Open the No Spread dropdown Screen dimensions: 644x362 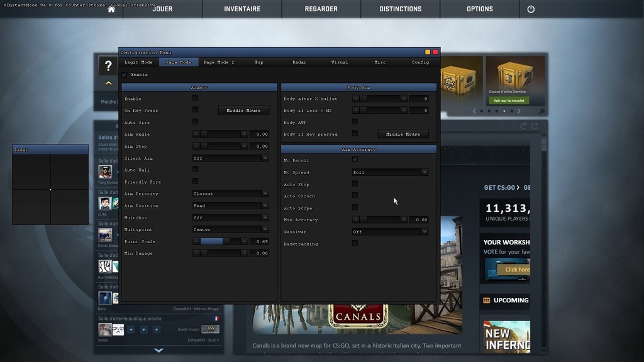tap(390, 172)
